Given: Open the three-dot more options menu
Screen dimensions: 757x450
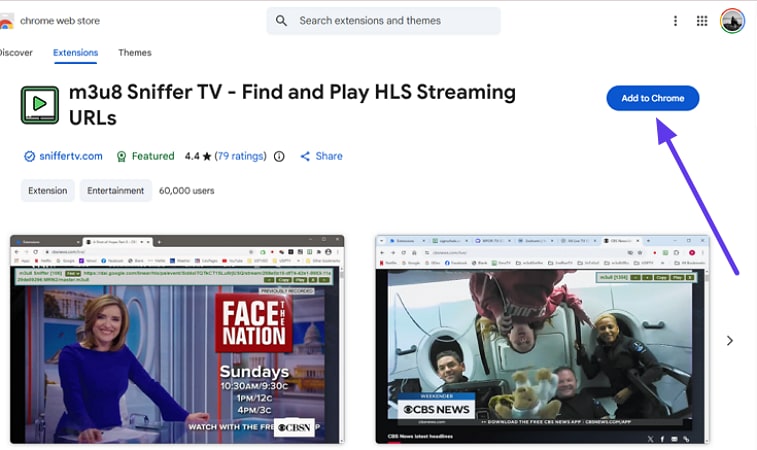Looking at the screenshot, I should click(x=675, y=21).
